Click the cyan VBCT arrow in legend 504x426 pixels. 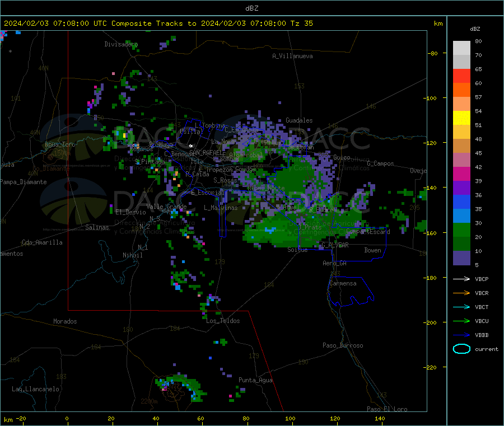coord(461,307)
